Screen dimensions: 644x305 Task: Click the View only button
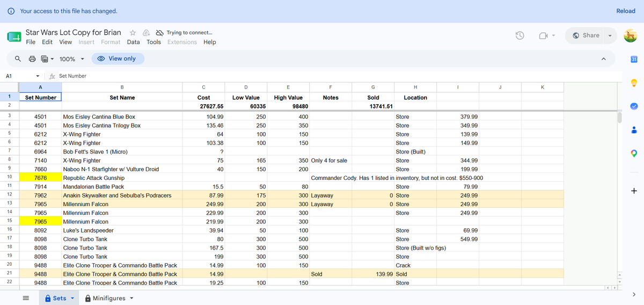(118, 59)
